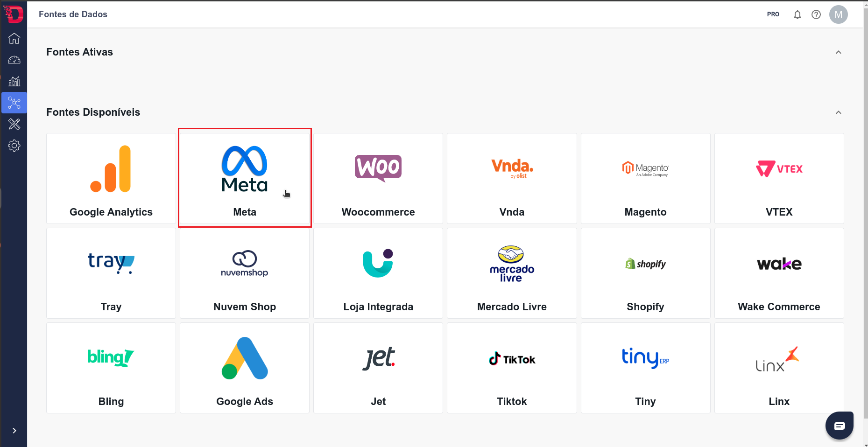Collapse the Fontes Disponíveis section
Image resolution: width=868 pixels, height=447 pixels.
pos(839,112)
